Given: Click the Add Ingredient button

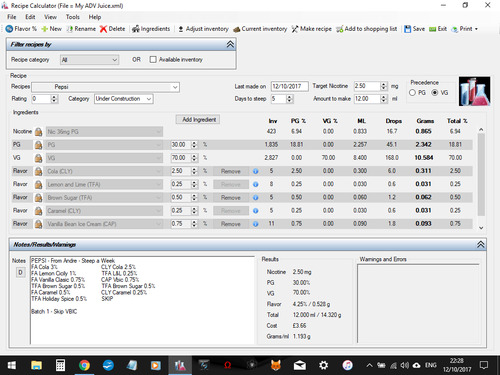Looking at the screenshot, I should point(198,120).
